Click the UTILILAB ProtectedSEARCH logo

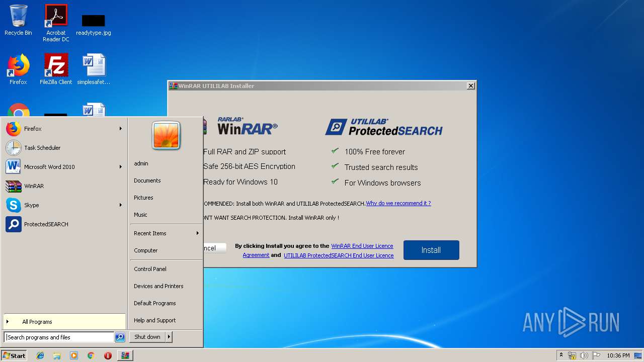(384, 127)
